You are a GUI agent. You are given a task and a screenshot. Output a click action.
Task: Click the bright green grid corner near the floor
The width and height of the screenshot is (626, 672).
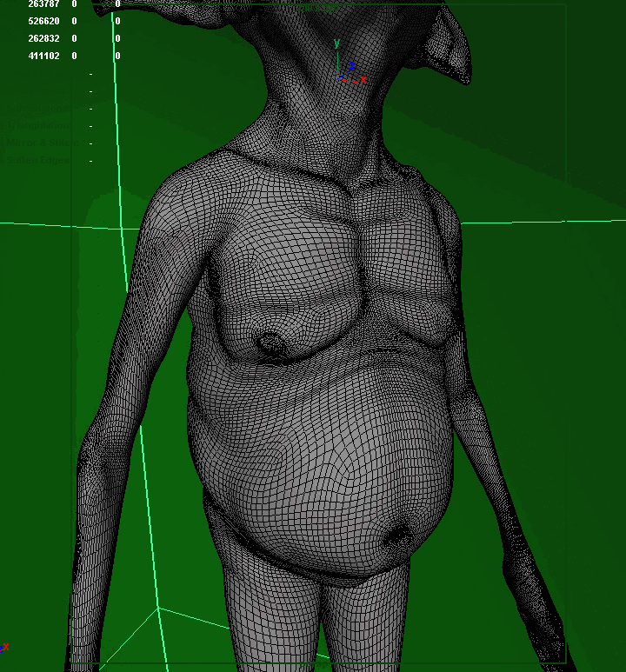pos(158,609)
